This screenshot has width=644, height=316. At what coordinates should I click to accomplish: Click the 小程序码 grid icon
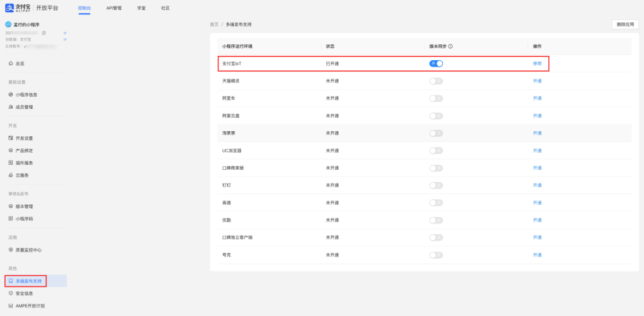11,219
